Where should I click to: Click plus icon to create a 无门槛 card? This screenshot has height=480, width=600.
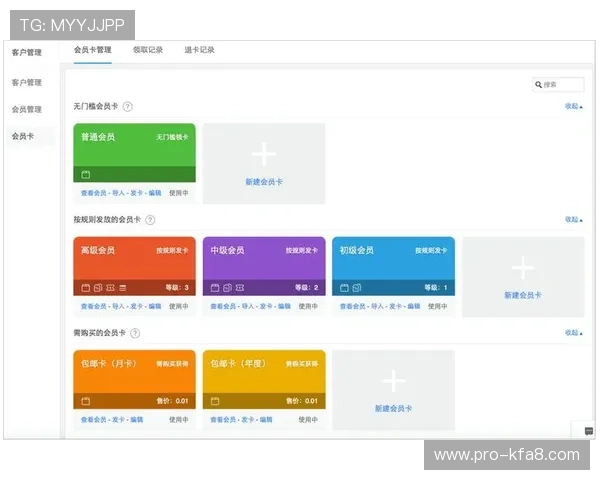pyautogui.click(x=264, y=154)
